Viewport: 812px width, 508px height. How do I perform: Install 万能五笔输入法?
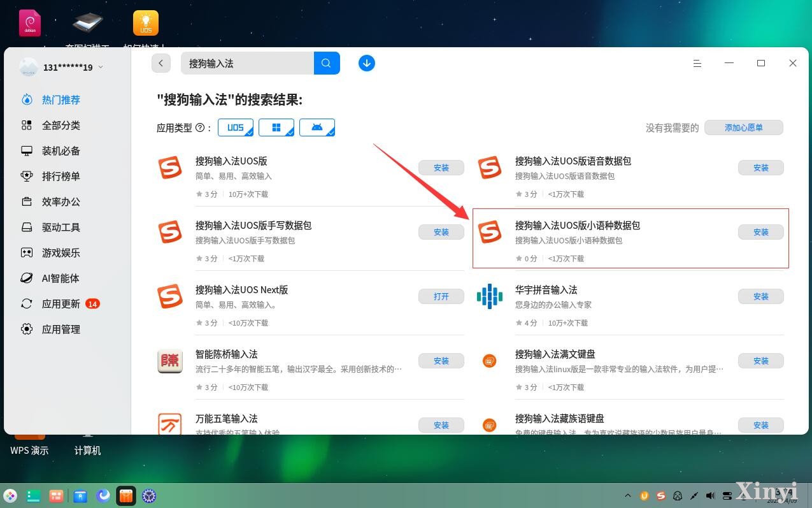[x=441, y=425]
